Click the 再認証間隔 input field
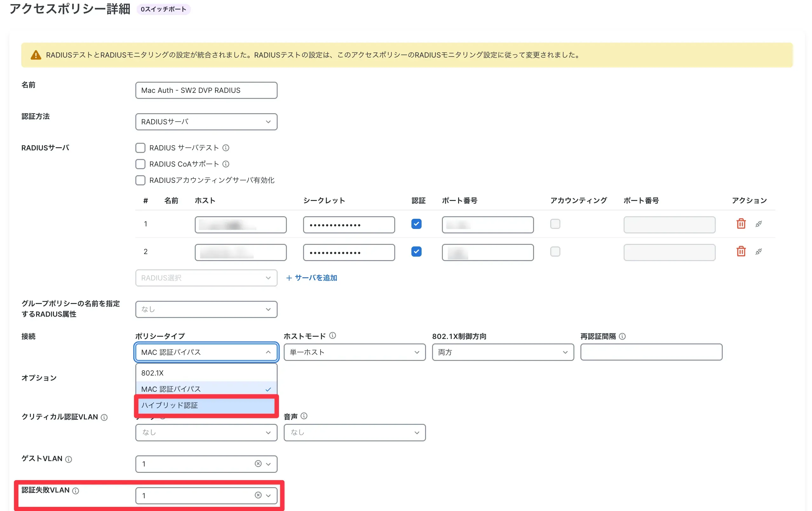The image size is (812, 511). point(651,352)
